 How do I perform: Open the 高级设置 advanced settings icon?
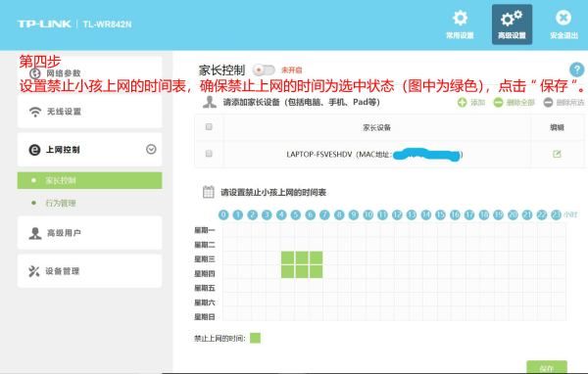512,18
